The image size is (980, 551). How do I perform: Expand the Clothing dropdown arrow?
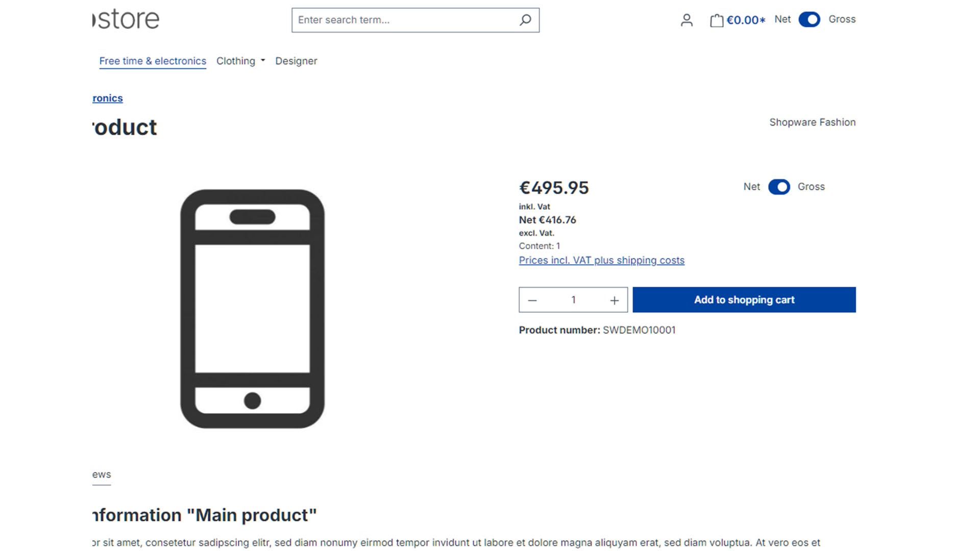click(x=263, y=61)
